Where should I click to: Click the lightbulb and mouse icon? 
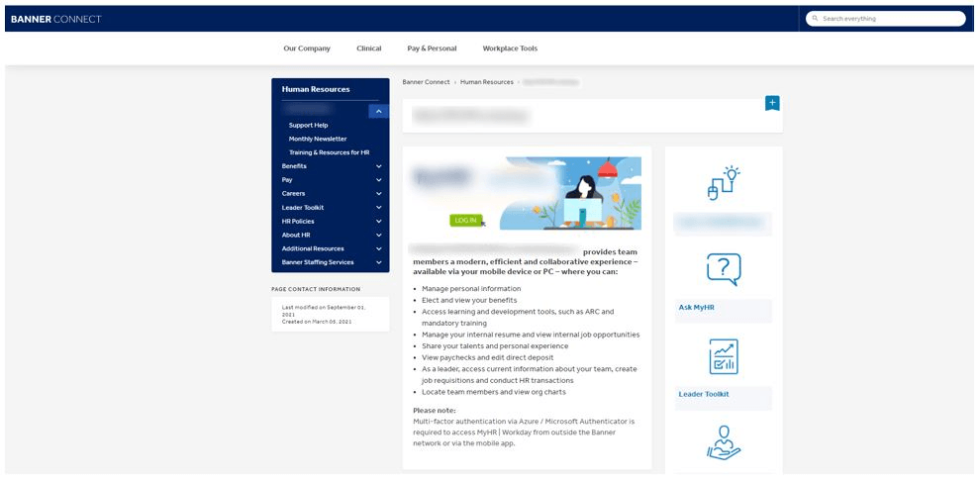tap(724, 183)
